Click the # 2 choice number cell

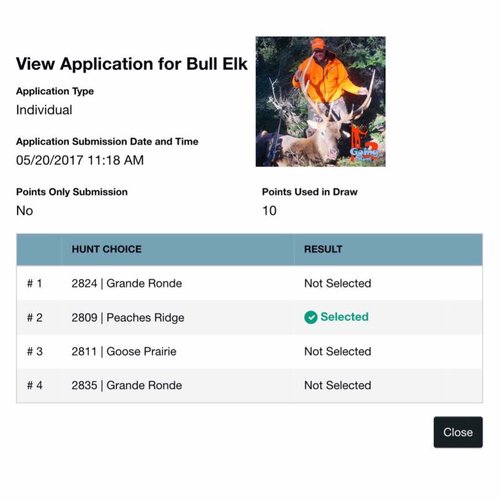pyautogui.click(x=35, y=317)
